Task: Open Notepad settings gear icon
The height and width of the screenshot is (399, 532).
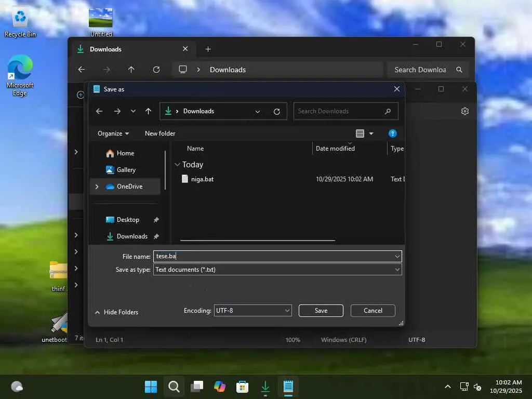Action: 465,111
